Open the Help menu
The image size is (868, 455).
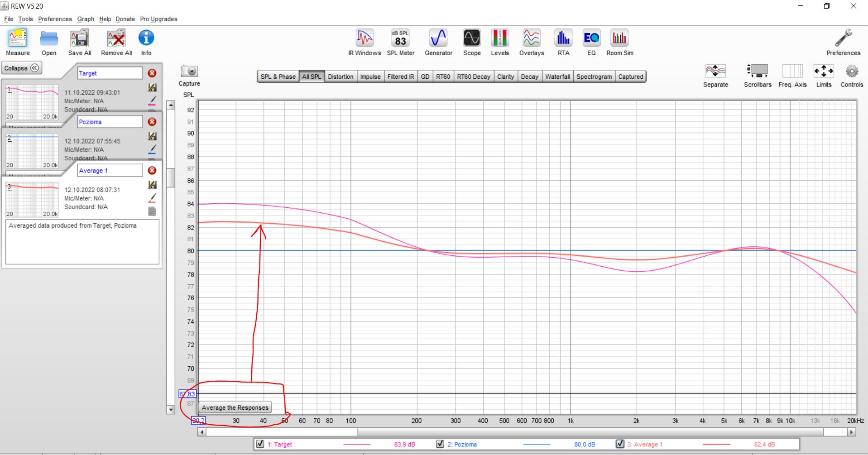coord(105,19)
